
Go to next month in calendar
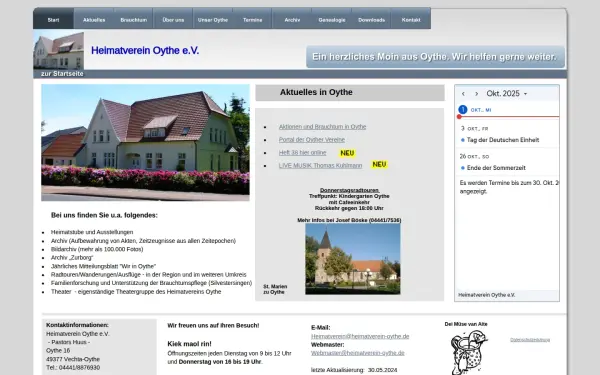click(476, 94)
